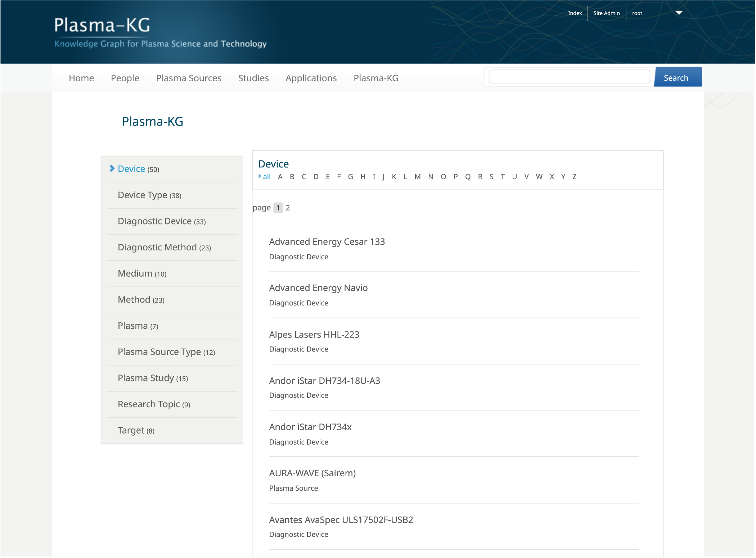
Task: Filter devices by letter A
Action: tap(280, 177)
